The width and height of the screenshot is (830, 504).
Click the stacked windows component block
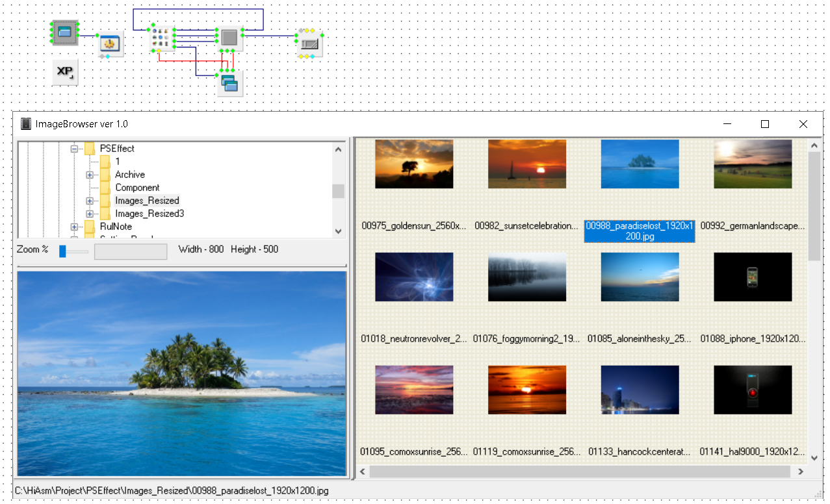[229, 83]
